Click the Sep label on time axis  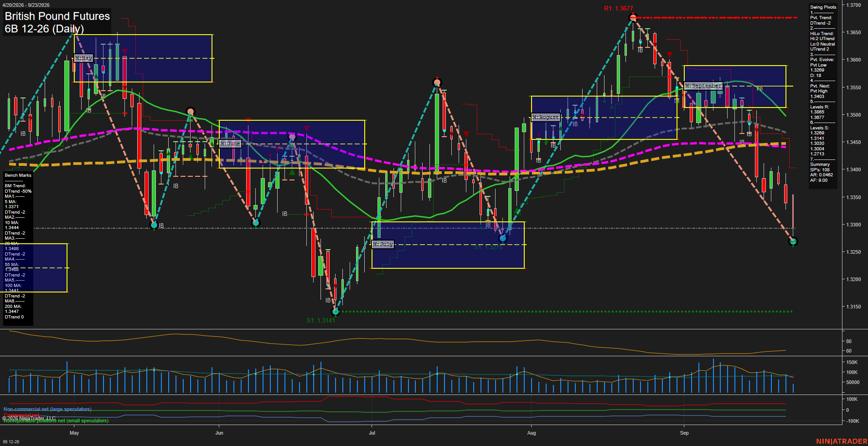(x=684, y=433)
